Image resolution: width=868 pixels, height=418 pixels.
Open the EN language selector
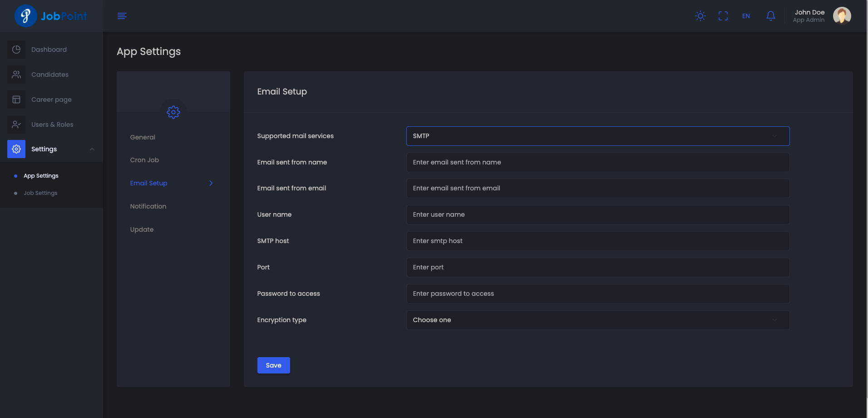tap(746, 16)
